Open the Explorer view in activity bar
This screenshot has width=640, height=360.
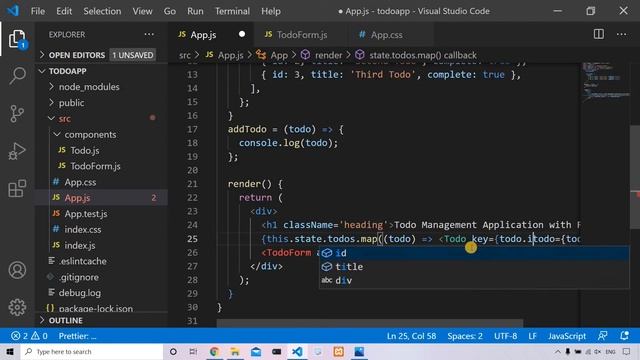(17, 39)
